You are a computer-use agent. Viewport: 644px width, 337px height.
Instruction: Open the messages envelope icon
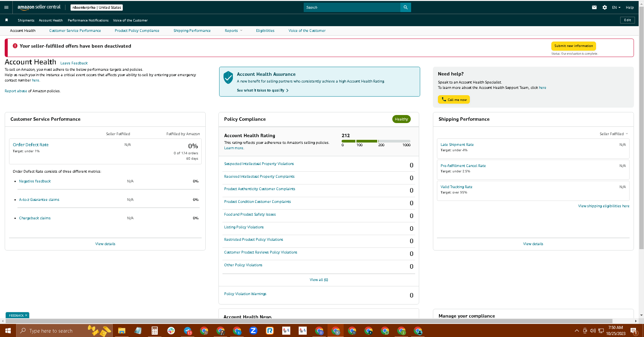[594, 7]
